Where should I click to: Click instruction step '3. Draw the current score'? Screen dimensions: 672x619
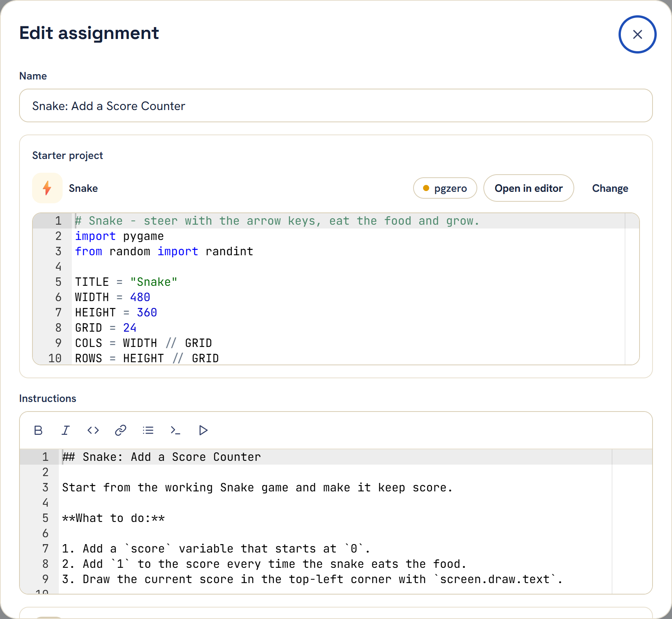coord(312,579)
